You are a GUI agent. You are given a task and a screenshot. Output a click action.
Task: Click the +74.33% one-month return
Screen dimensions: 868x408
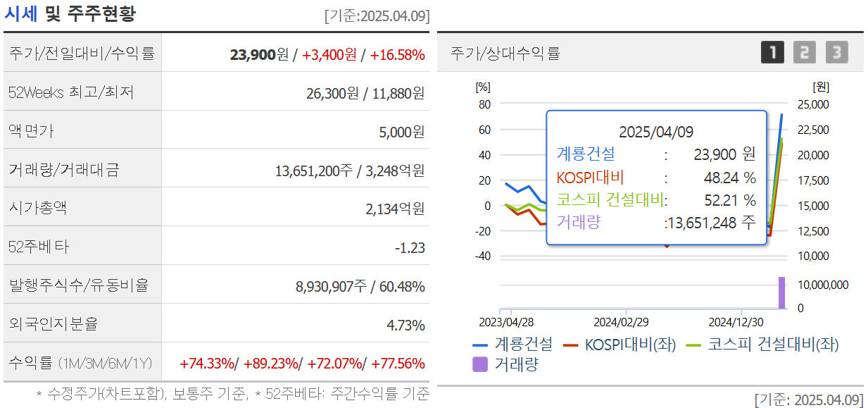click(207, 364)
